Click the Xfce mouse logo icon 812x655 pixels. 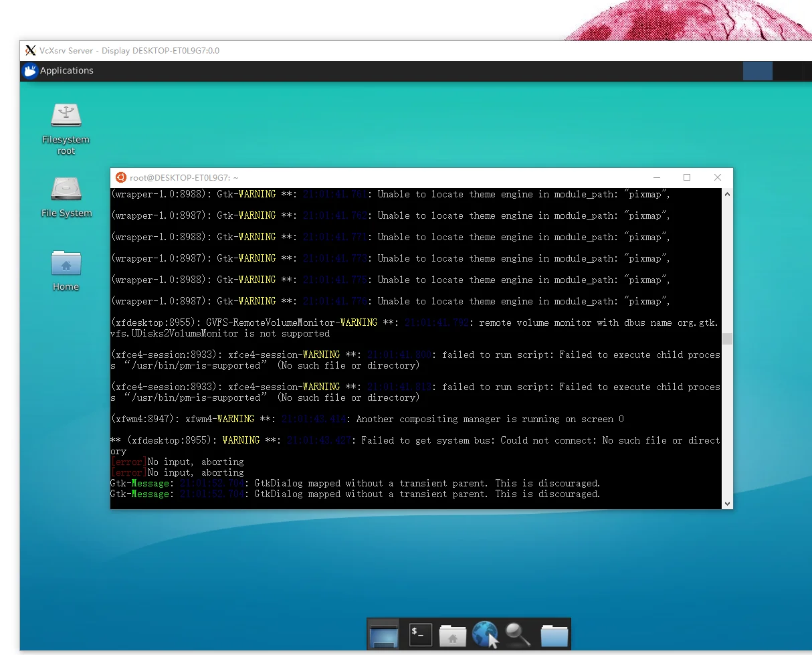[30, 71]
